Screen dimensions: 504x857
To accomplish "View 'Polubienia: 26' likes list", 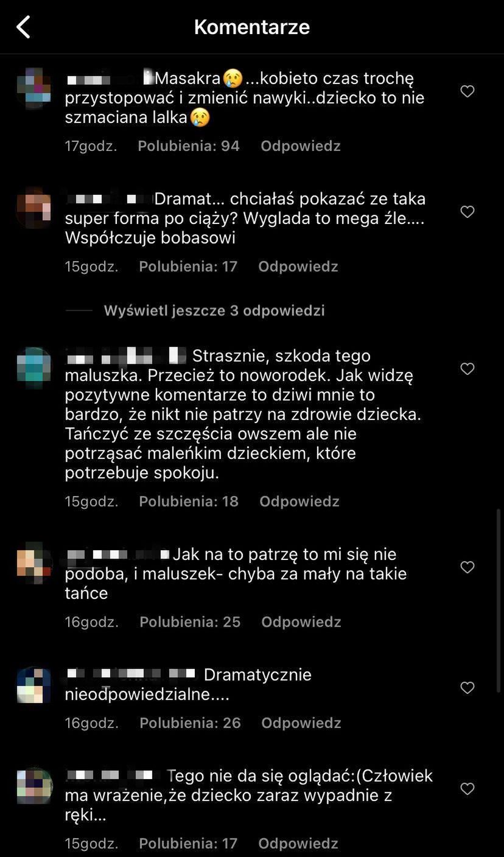I will (191, 723).
